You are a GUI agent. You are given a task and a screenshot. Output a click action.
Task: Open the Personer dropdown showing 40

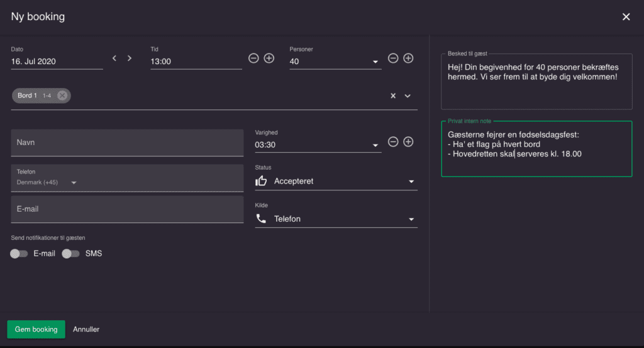[x=335, y=62]
